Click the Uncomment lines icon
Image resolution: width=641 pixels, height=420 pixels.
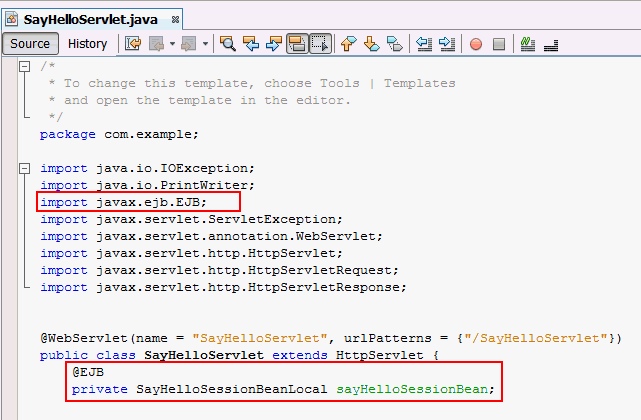pos(551,45)
